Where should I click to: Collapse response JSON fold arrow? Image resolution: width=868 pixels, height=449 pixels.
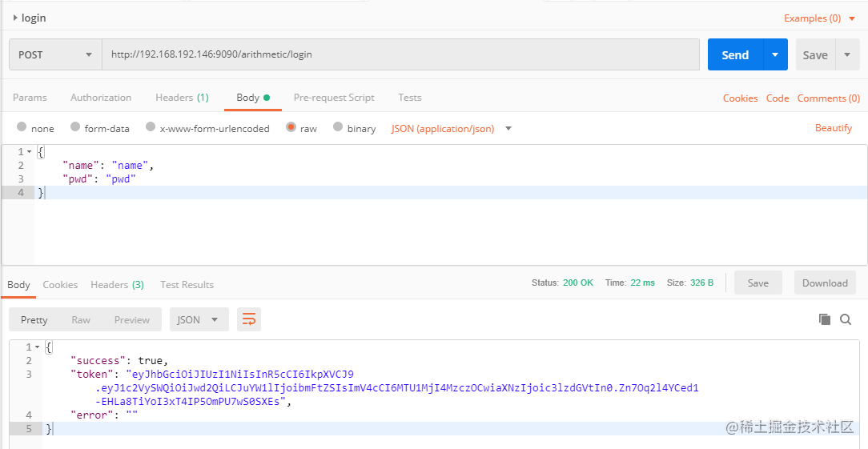click(37, 347)
